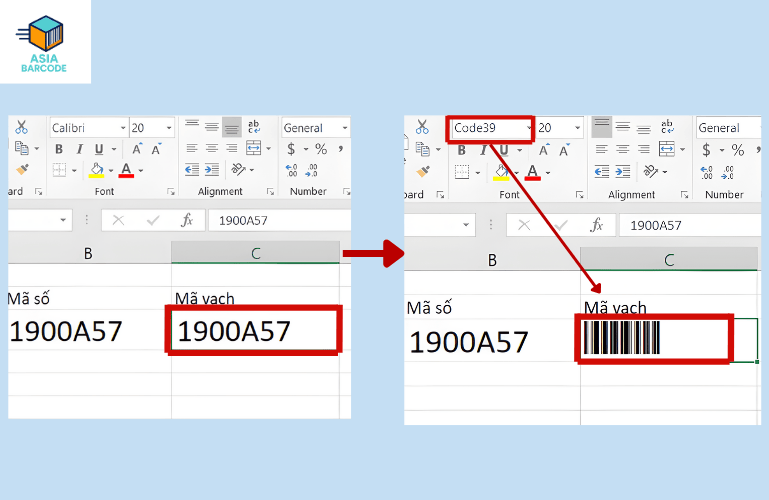
Task: Toggle Bold in left screenshot
Action: [59, 149]
